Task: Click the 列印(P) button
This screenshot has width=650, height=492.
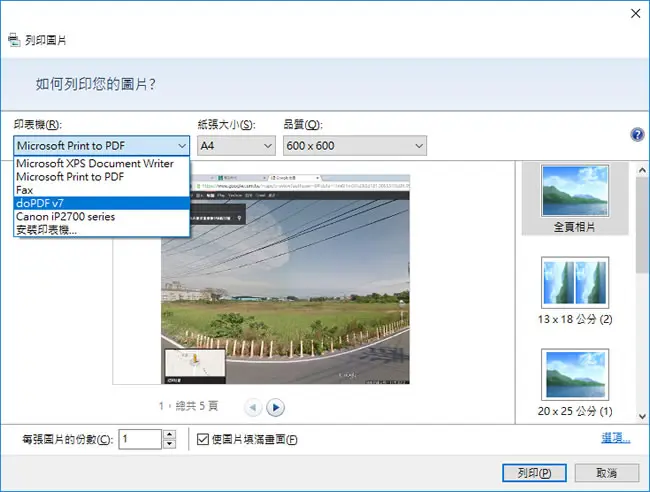Action: point(534,473)
